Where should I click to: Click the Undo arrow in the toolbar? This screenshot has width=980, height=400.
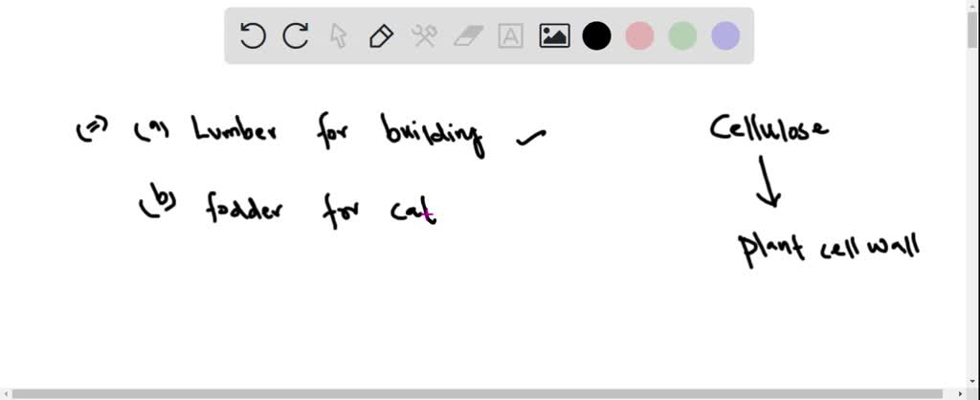click(x=253, y=36)
